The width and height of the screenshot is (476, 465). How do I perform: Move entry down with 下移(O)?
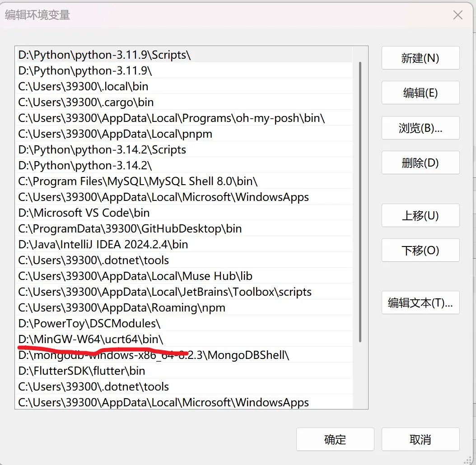click(420, 250)
